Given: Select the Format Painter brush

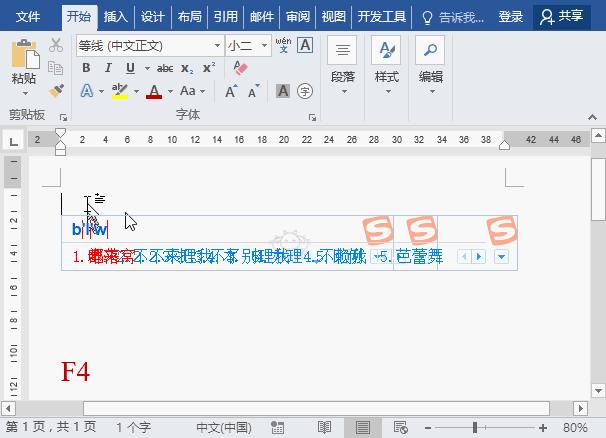Looking at the screenshot, I should (x=56, y=91).
